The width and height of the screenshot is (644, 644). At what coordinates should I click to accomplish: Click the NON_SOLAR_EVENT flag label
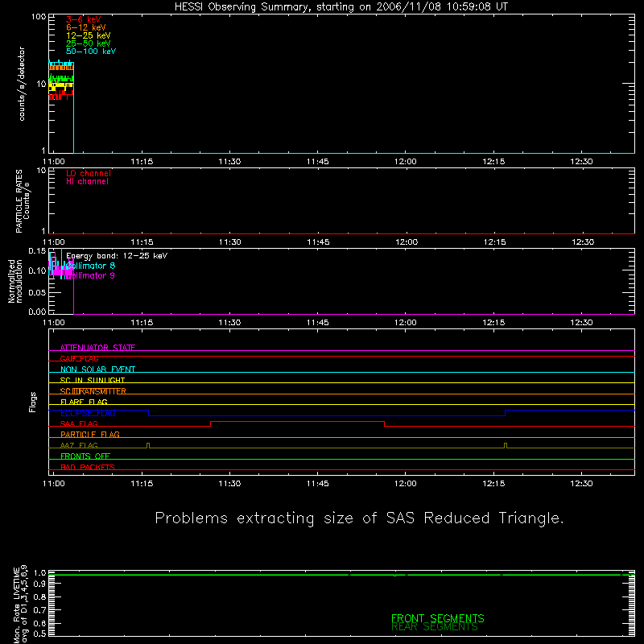97,369
